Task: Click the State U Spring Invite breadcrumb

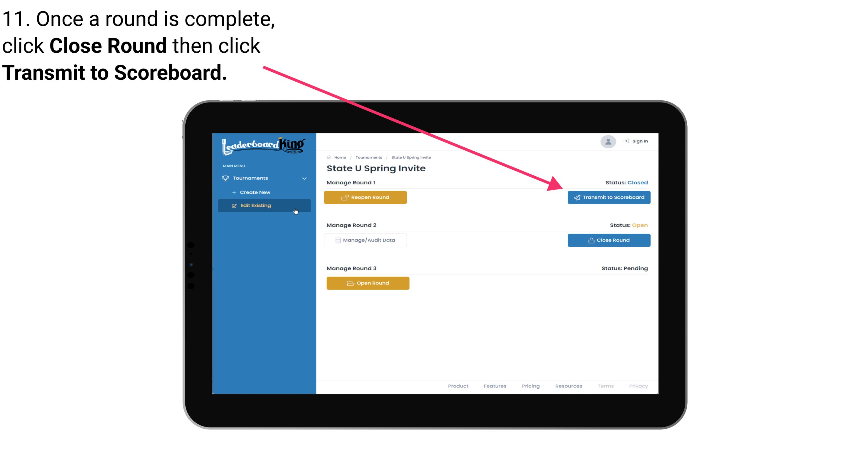Action: point(410,157)
